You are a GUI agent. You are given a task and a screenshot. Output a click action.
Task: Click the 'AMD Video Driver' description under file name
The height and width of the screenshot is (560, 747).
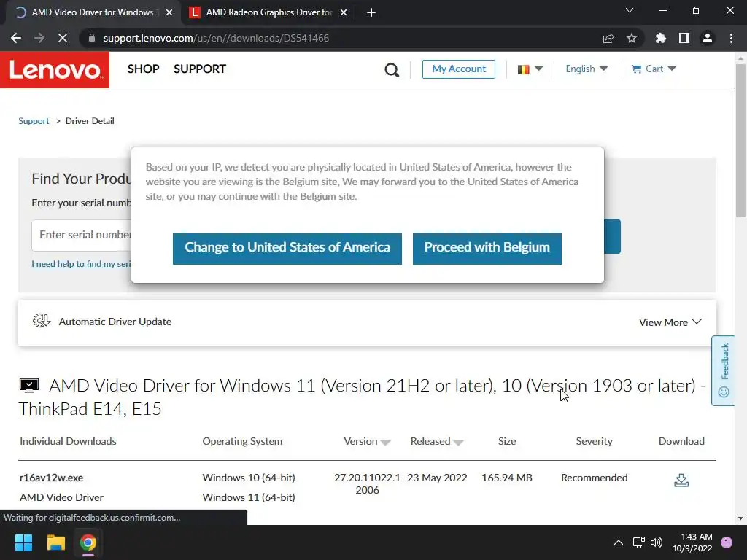coord(61,497)
